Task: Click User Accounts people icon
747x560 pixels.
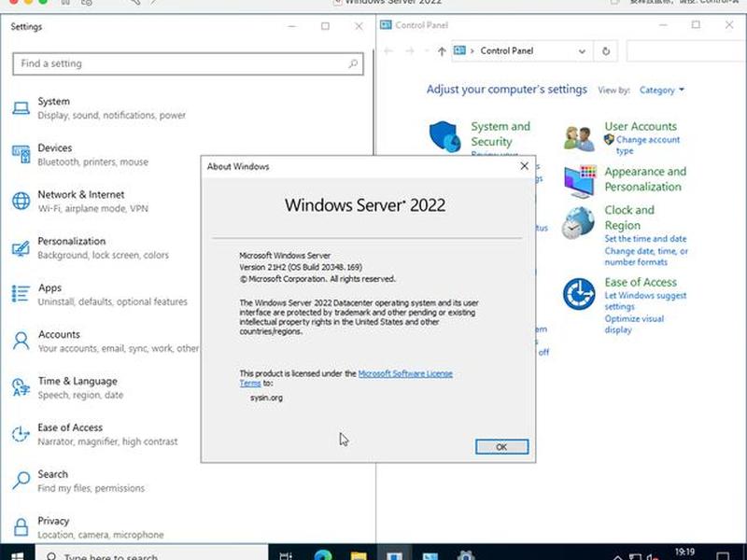Action: 579,138
